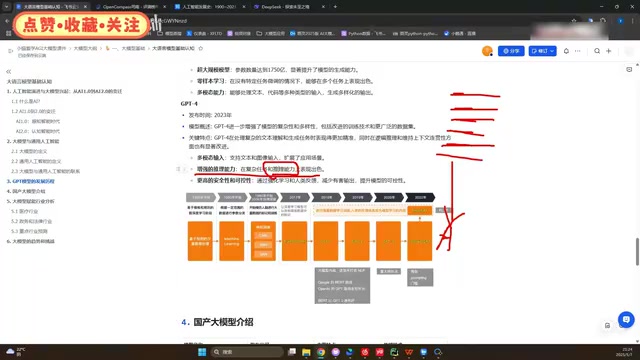Click heading 4. 国产大模型介绍 in document
640x360 pixels.
point(217,322)
